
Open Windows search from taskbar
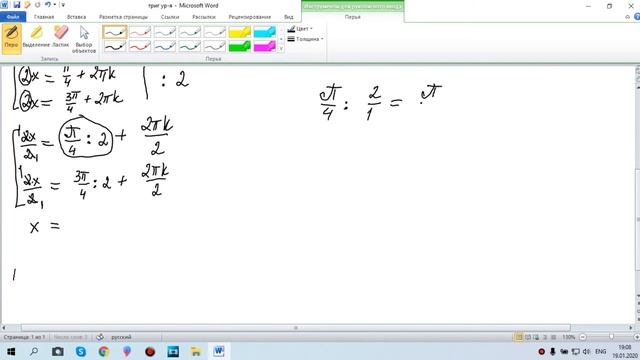click(x=34, y=351)
